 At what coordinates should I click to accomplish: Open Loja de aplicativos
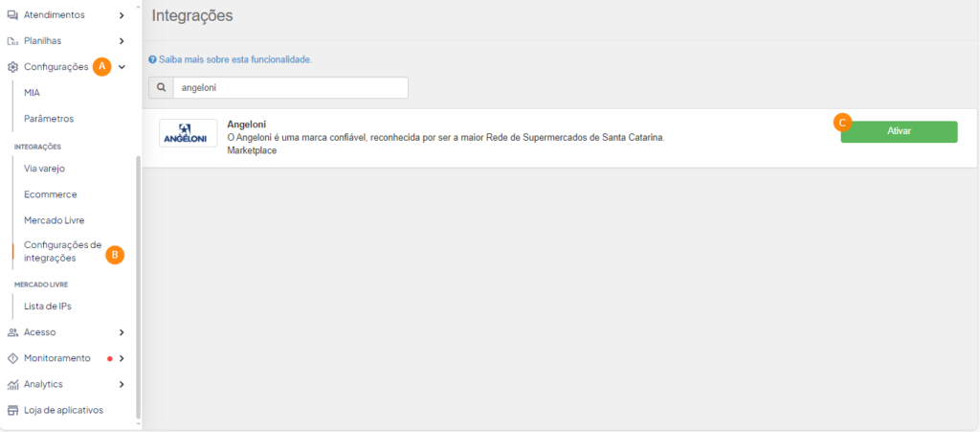[63, 411]
